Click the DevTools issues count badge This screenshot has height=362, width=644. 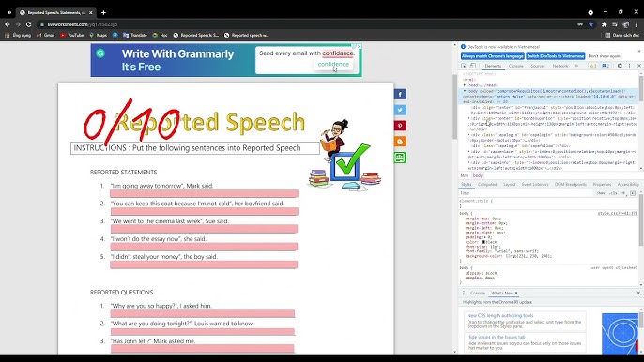(606, 66)
